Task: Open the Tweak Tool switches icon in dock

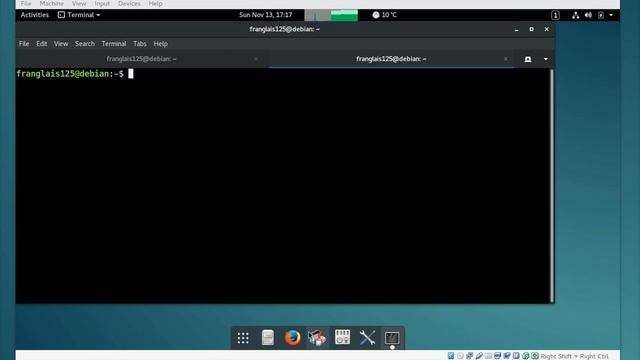Action: coord(342,338)
